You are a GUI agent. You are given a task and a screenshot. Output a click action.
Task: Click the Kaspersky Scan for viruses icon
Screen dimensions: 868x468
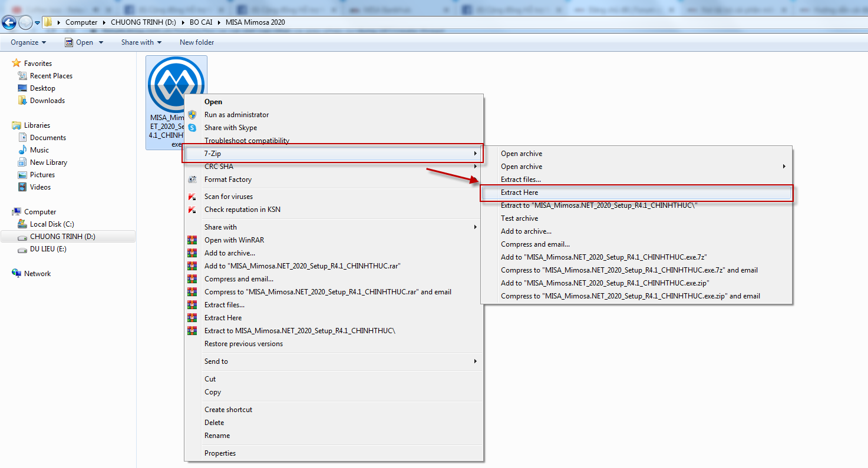tap(192, 197)
